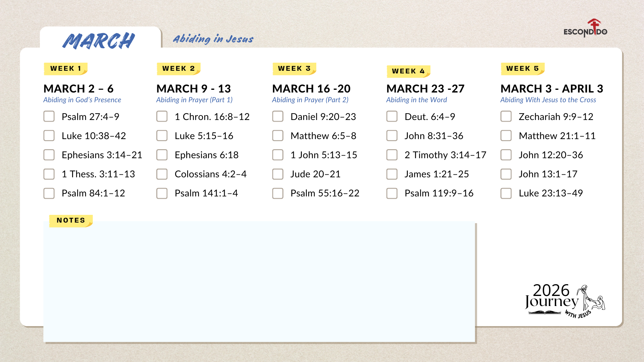The width and height of the screenshot is (644, 362).
Task: Tick the Luke 10:38–42 checkbox
Action: click(49, 136)
